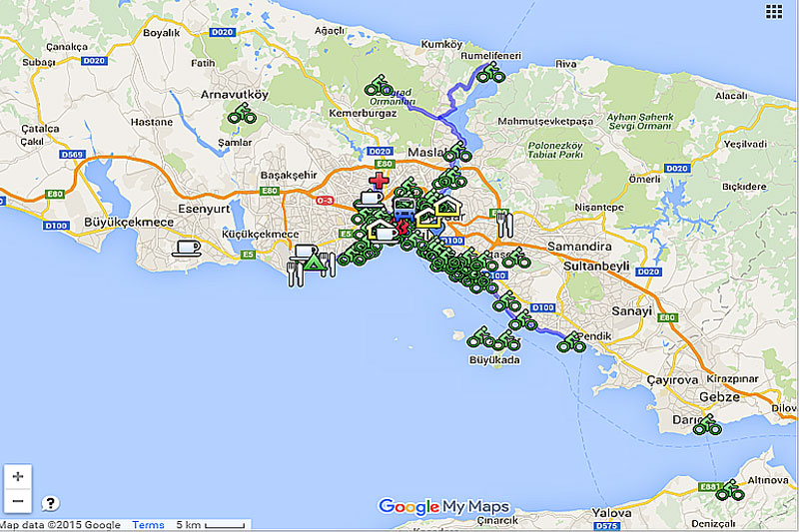The width and height of the screenshot is (799, 532).
Task: Select the blue bus station marker
Action: click(x=404, y=209)
